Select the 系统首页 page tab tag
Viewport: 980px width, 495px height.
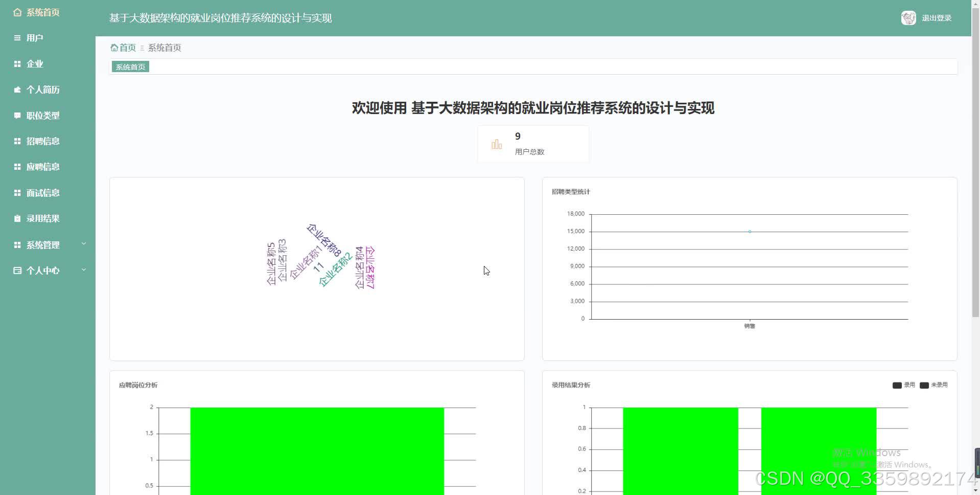click(130, 67)
